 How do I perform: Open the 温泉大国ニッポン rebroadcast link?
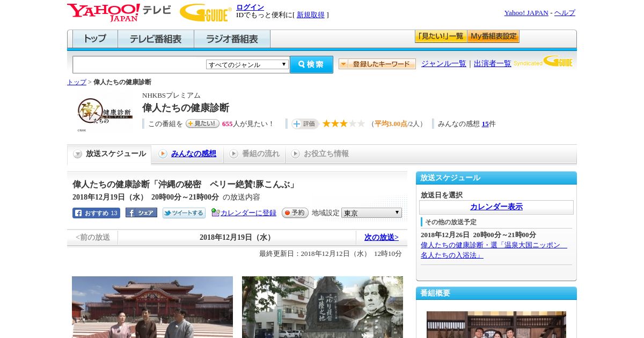(494, 250)
